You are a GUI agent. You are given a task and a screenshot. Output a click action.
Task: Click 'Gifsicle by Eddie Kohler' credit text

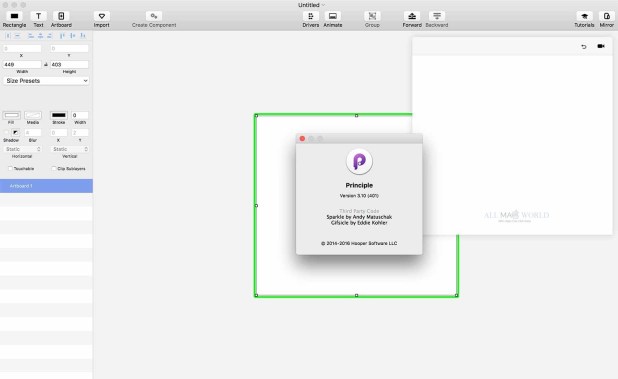(x=359, y=223)
